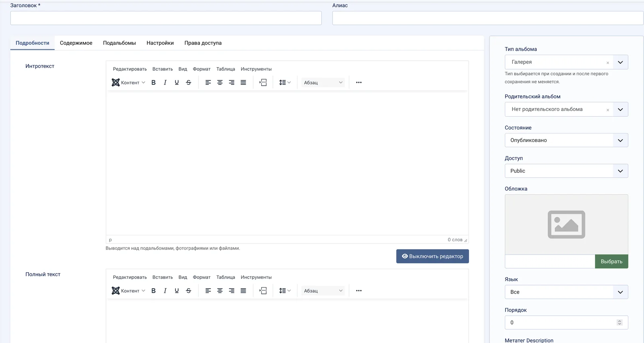The image size is (644, 343).
Task: Increment the Порядок number stepper
Action: 619,321
